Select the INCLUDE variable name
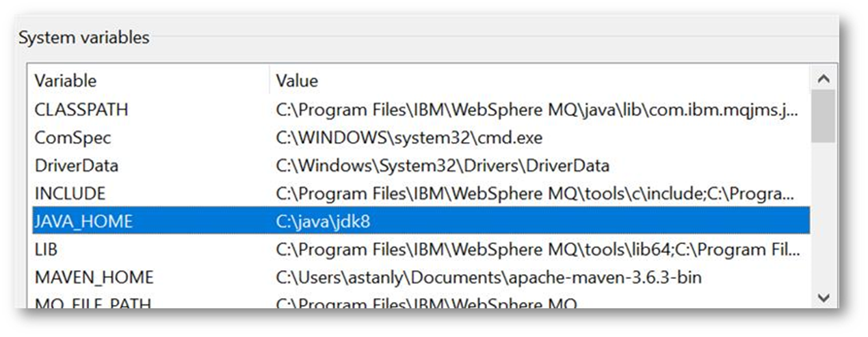 point(70,193)
